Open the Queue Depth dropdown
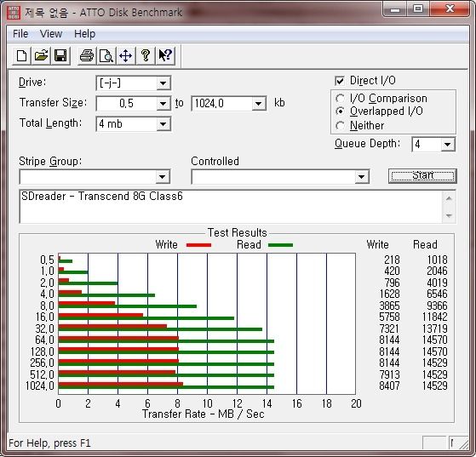This screenshot has width=476, height=457. pos(447,145)
